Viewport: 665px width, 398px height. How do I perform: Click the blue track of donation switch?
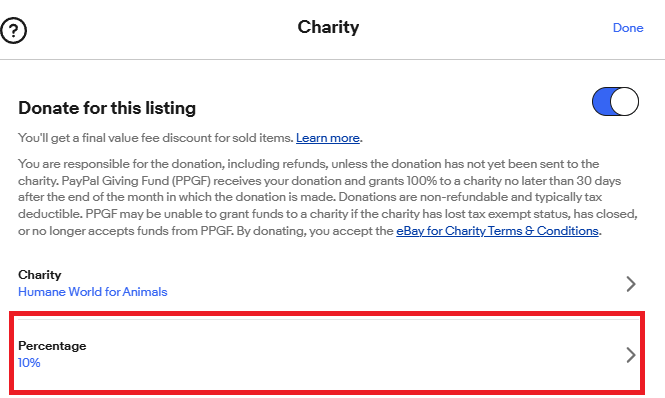point(601,101)
